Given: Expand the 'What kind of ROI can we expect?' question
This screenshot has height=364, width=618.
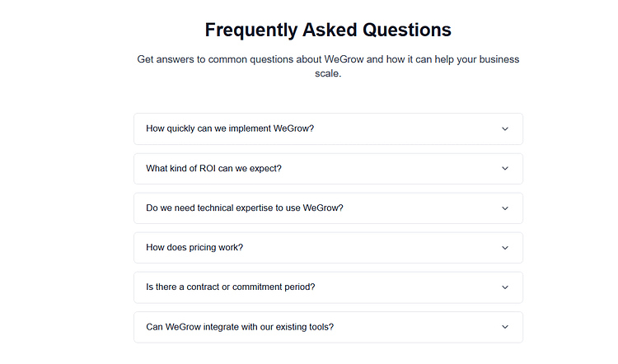Looking at the screenshot, I should click(213, 168).
